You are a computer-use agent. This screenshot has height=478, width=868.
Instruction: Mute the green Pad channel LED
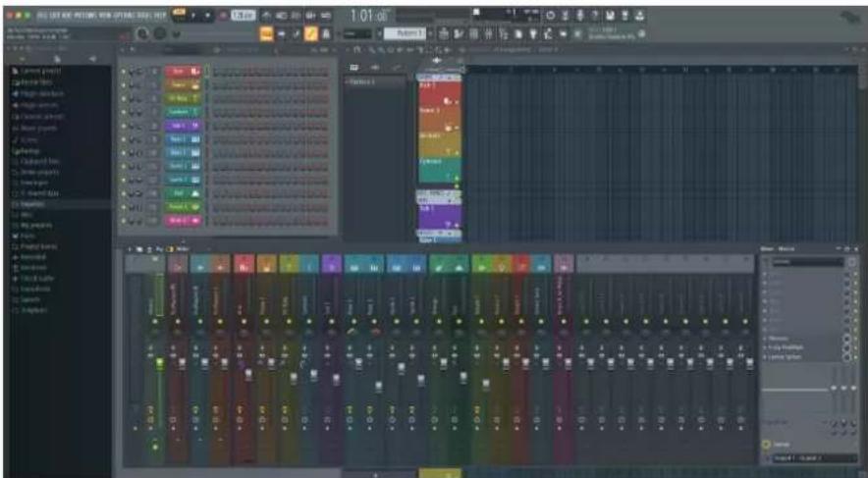[124, 193]
